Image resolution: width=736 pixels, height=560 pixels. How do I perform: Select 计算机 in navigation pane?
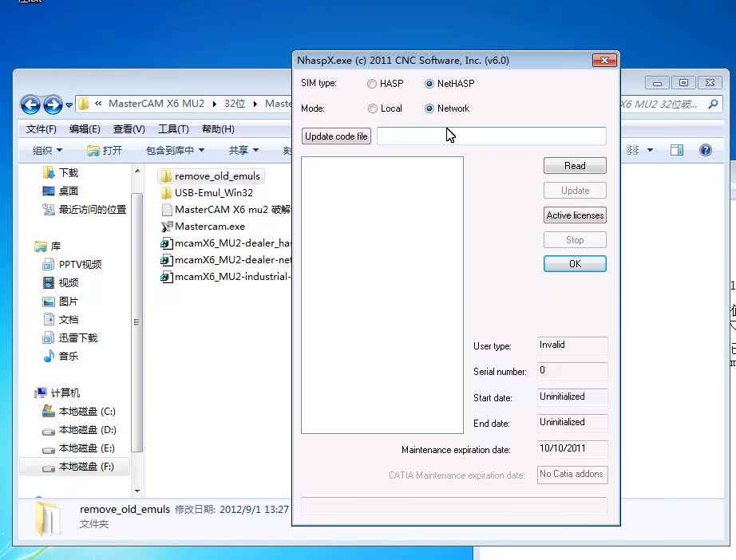[x=57, y=392]
